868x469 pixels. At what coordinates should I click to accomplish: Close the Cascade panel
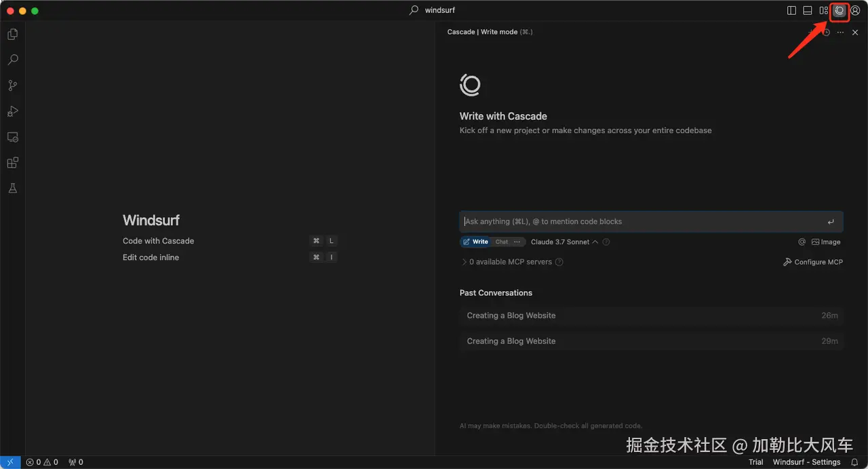coord(855,32)
